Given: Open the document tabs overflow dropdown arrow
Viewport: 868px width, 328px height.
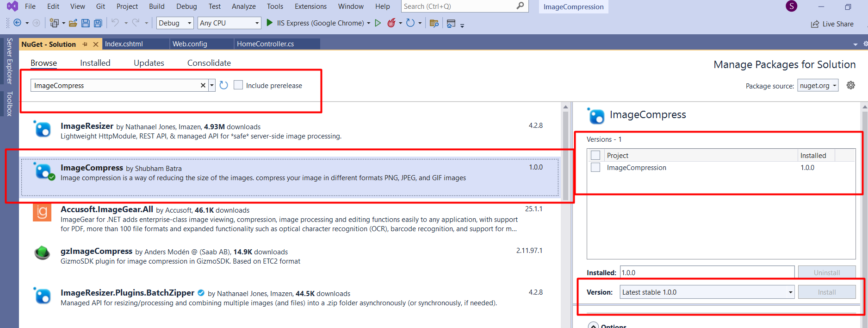Looking at the screenshot, I should click(x=855, y=44).
